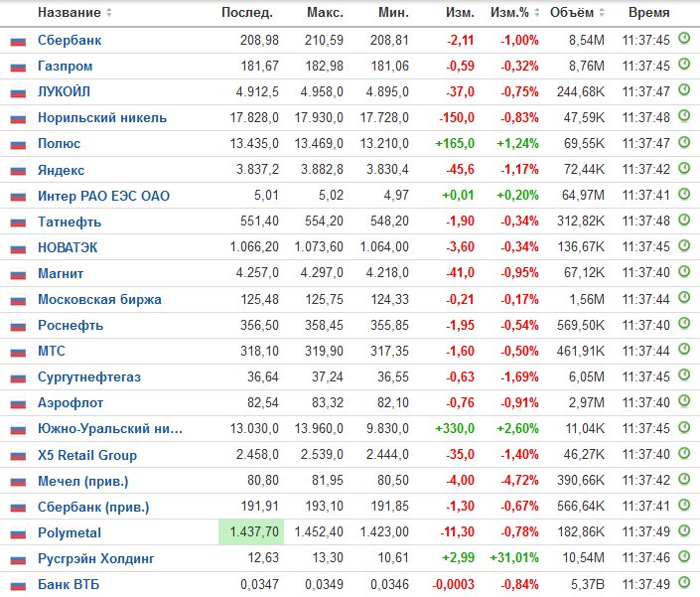Click the clock icon in Роснефть row
Image resolution: width=700 pixels, height=597 pixels.
[x=684, y=323]
